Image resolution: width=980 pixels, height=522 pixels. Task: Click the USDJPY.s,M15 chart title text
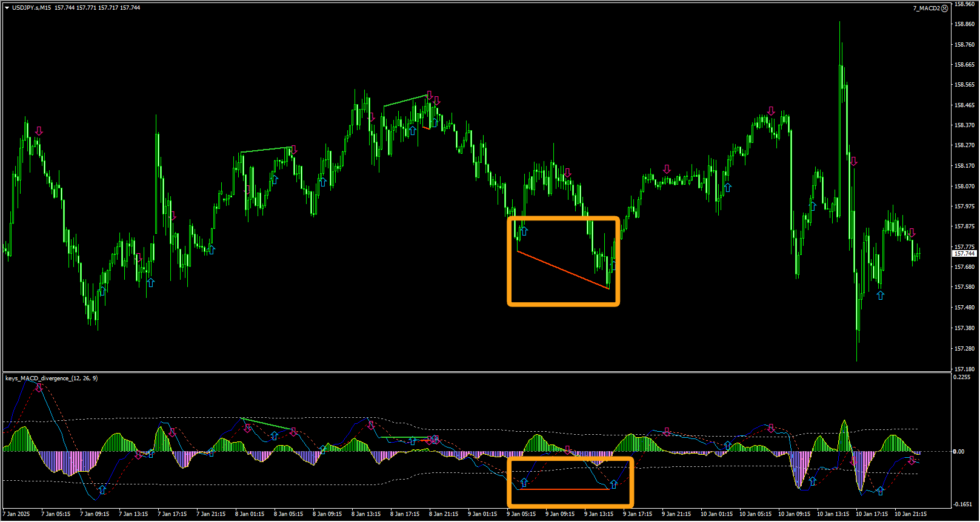pyautogui.click(x=32, y=8)
